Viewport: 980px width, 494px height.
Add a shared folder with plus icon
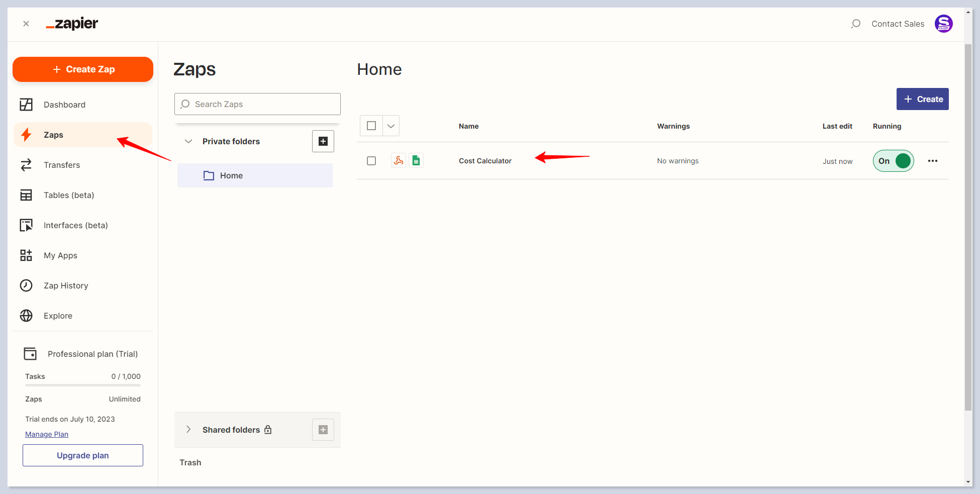pos(323,430)
